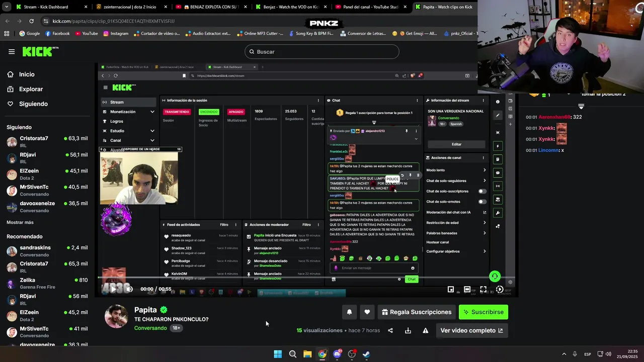The height and width of the screenshot is (362, 644).
Task: Open the Google bookmark
Action: [x=30, y=34]
